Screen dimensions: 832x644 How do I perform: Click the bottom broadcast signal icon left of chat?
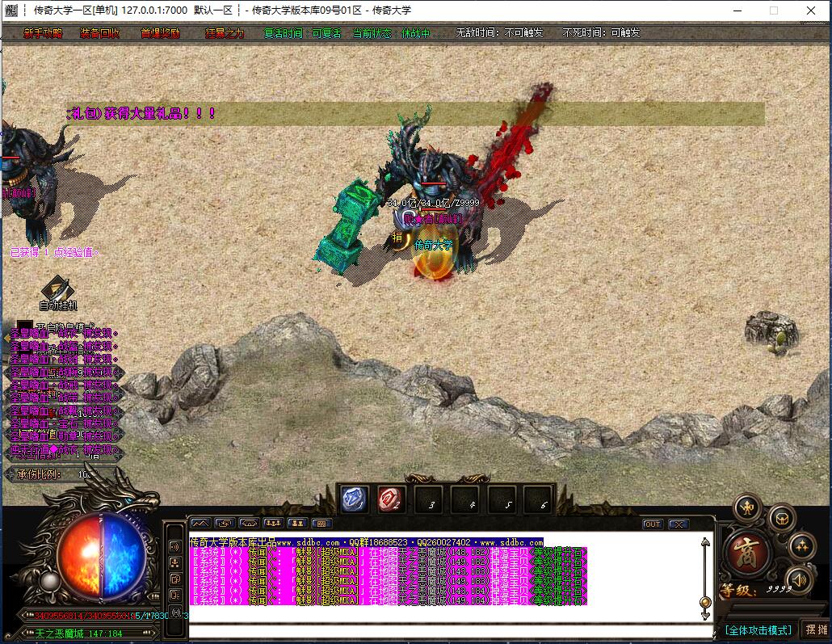(174, 612)
